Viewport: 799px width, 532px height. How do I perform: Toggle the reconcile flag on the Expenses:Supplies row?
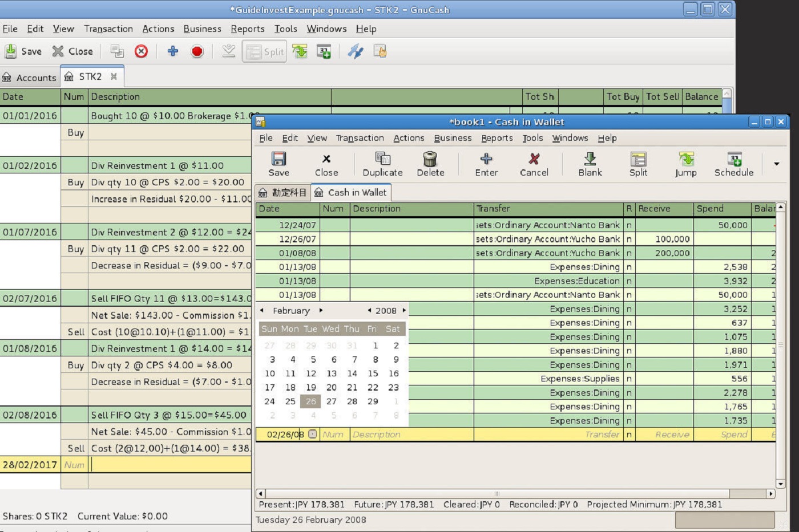tap(628, 378)
